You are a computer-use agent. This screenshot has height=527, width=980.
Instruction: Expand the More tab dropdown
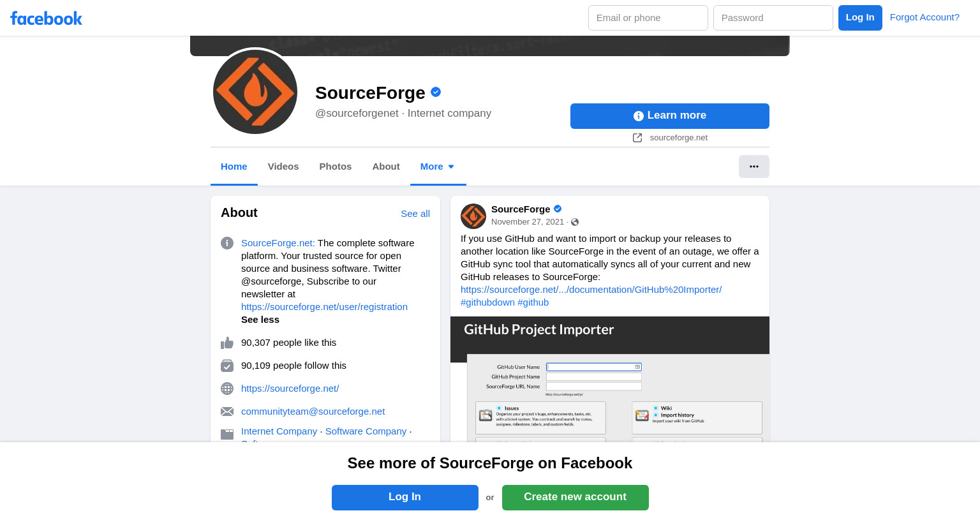438,167
